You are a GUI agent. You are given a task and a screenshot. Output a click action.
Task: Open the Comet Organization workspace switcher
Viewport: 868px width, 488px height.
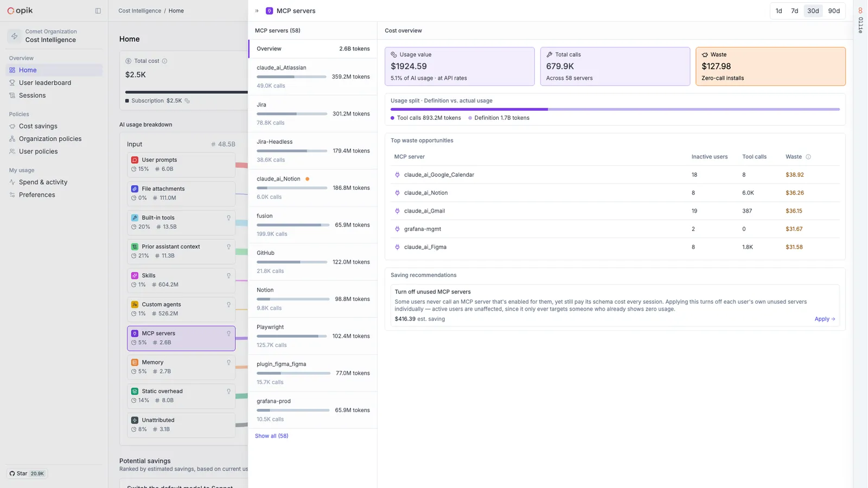54,36
